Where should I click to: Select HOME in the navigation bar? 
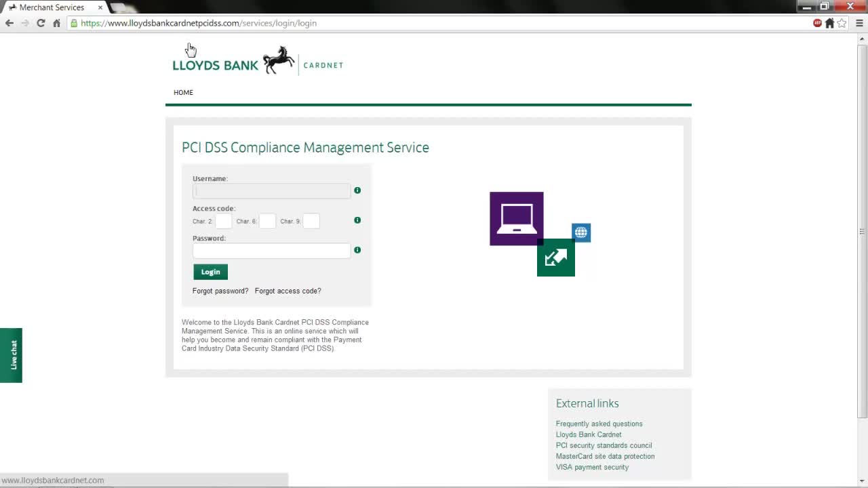coord(183,92)
